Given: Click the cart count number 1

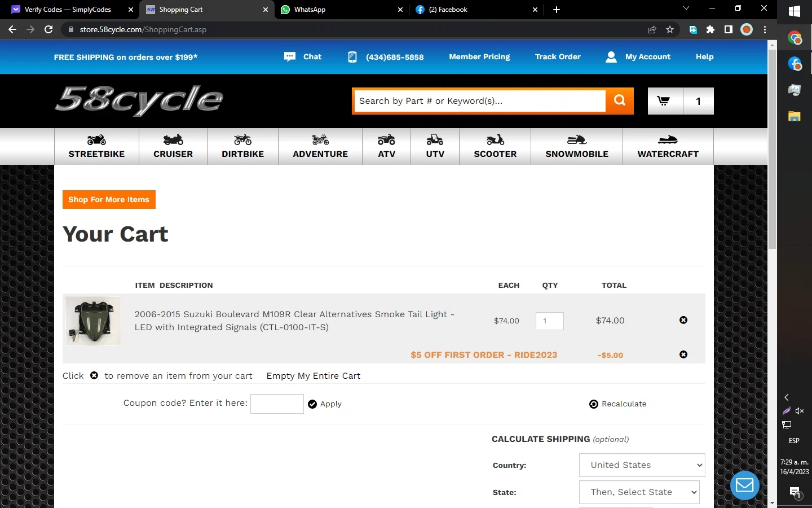Looking at the screenshot, I should click(x=699, y=101).
